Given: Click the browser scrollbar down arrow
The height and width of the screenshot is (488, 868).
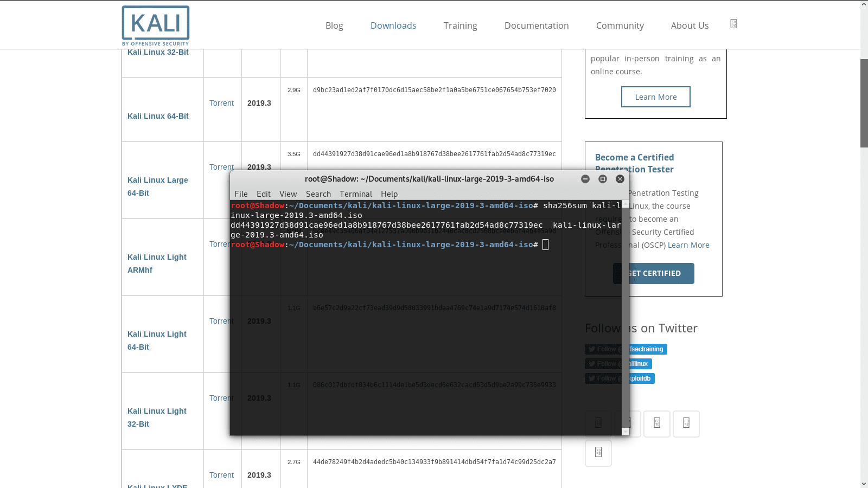Looking at the screenshot, I should pyautogui.click(x=864, y=484).
